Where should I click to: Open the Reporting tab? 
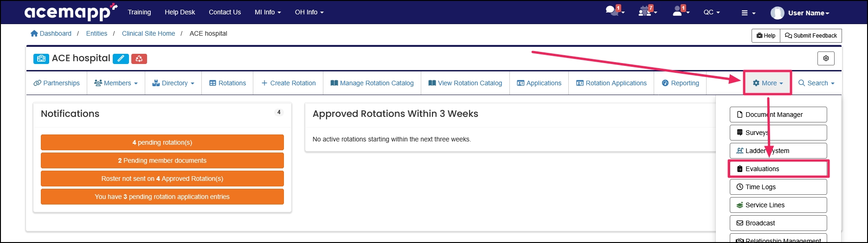click(680, 83)
